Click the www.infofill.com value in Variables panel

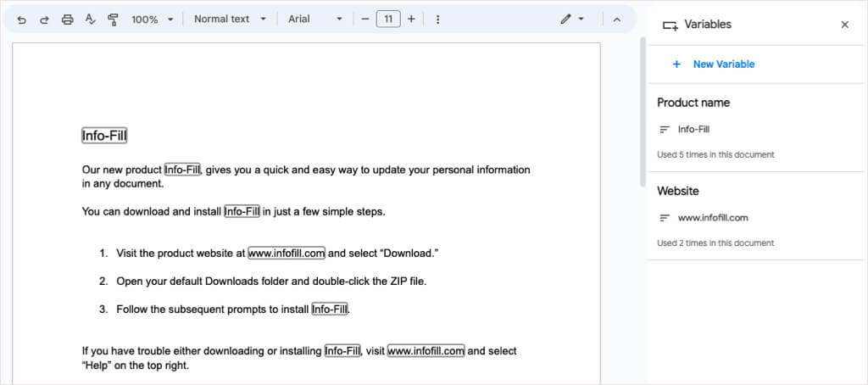(x=713, y=218)
